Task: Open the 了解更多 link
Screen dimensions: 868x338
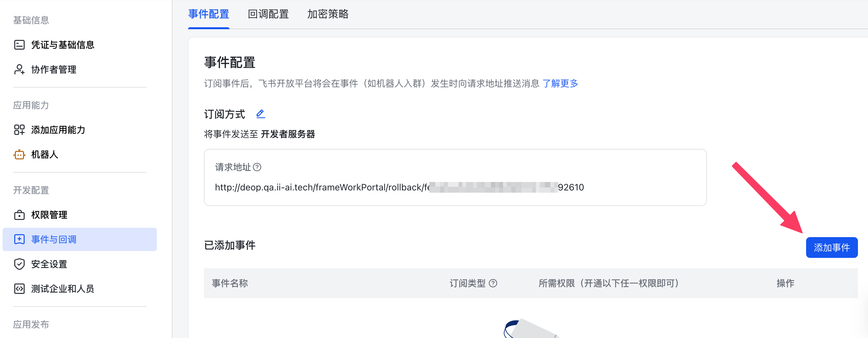Action: (560, 83)
